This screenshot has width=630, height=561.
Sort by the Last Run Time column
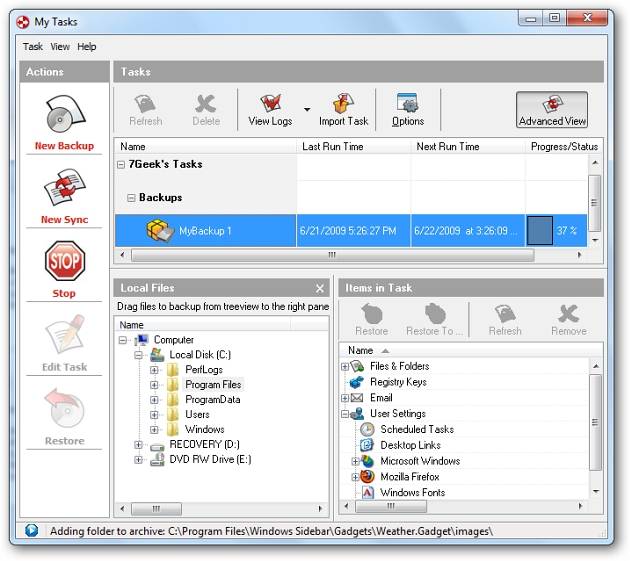354,147
